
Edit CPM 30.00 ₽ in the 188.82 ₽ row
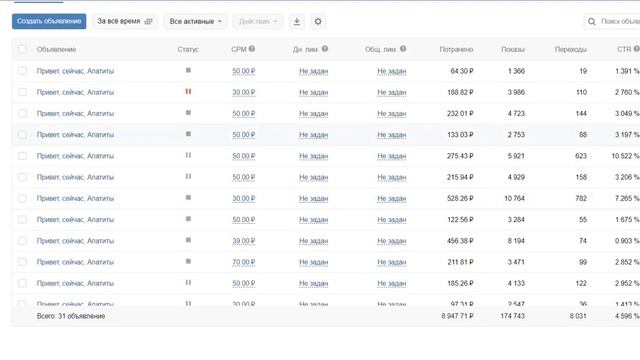point(244,92)
